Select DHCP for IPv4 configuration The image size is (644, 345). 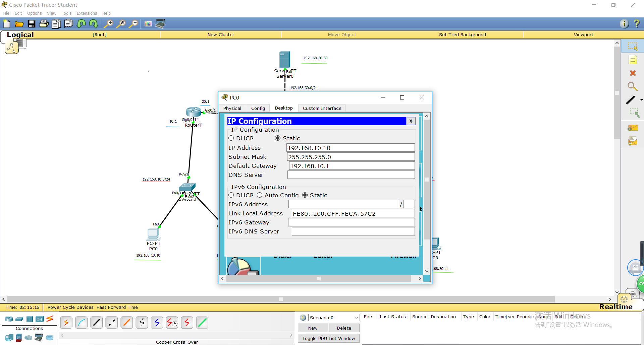tap(231, 138)
